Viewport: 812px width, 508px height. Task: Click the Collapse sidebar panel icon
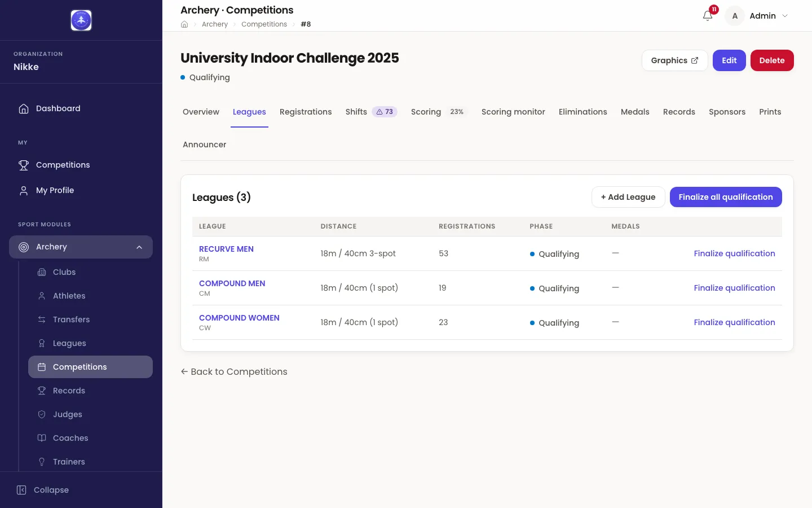[x=21, y=490]
